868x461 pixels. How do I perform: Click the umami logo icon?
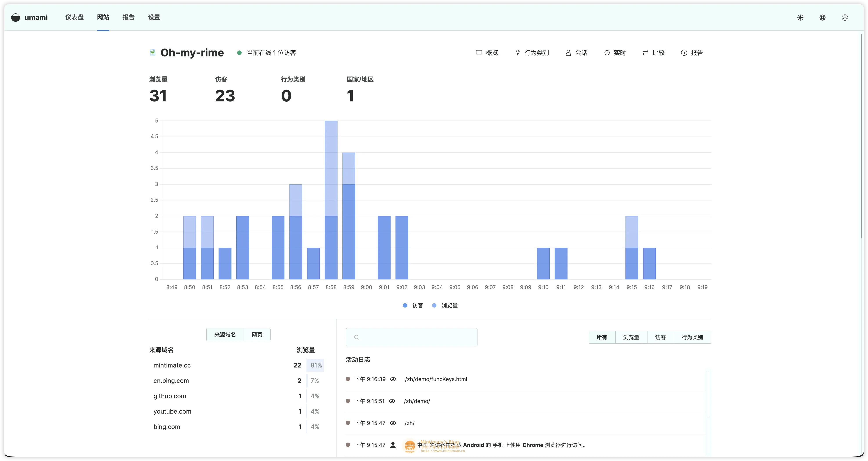click(x=16, y=18)
